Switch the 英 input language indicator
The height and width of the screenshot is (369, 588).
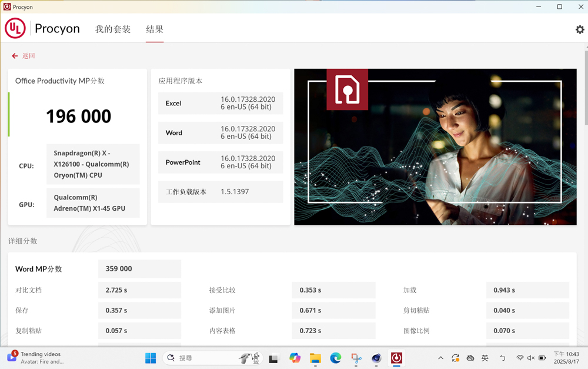tap(485, 358)
